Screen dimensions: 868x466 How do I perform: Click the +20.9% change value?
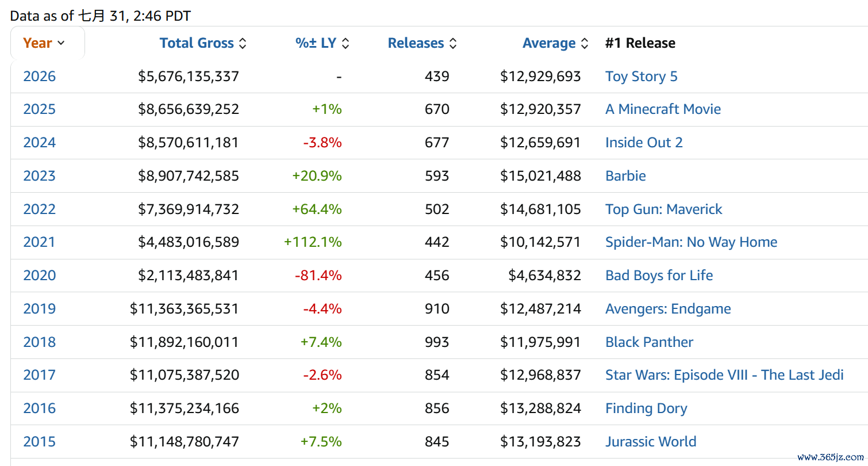point(317,176)
